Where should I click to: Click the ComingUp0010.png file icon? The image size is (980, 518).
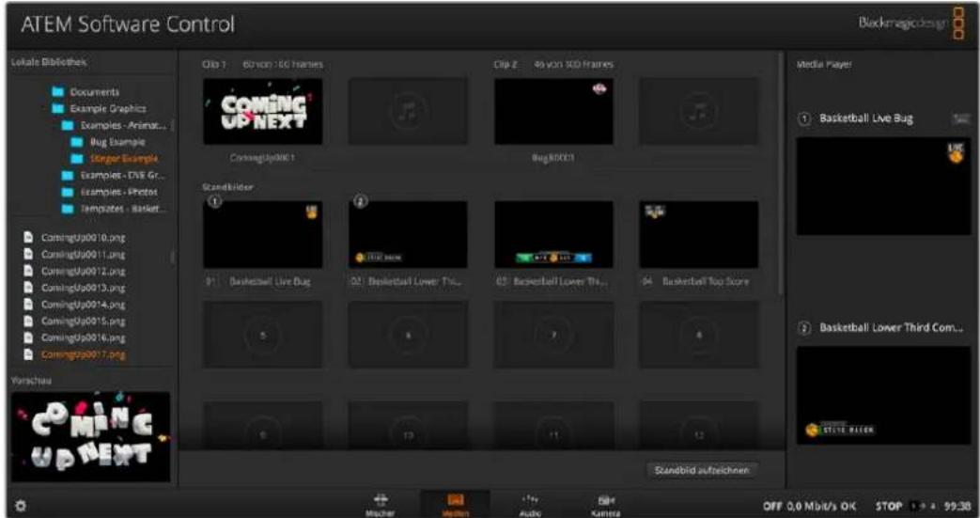click(x=28, y=237)
